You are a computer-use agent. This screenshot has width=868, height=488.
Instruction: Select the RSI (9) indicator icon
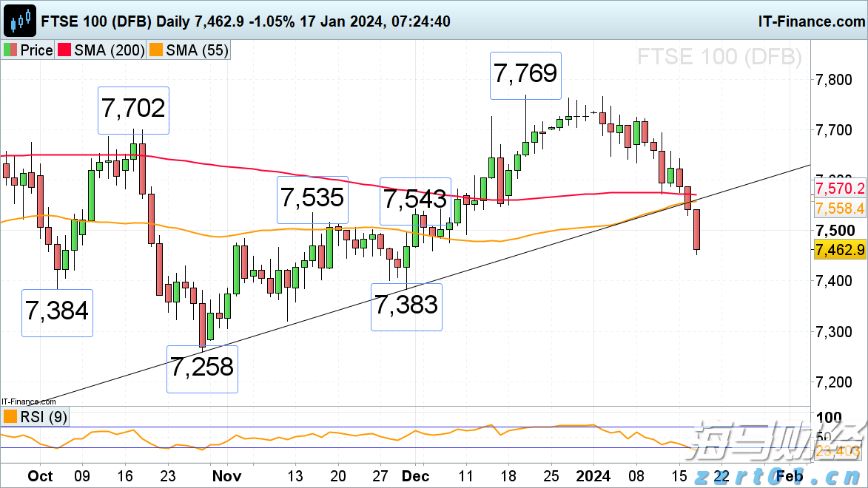click(x=10, y=416)
